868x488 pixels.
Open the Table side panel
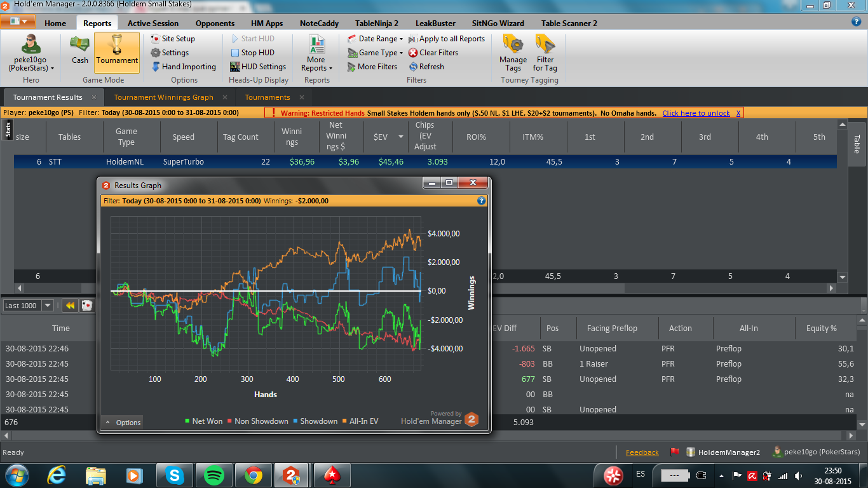[856, 144]
